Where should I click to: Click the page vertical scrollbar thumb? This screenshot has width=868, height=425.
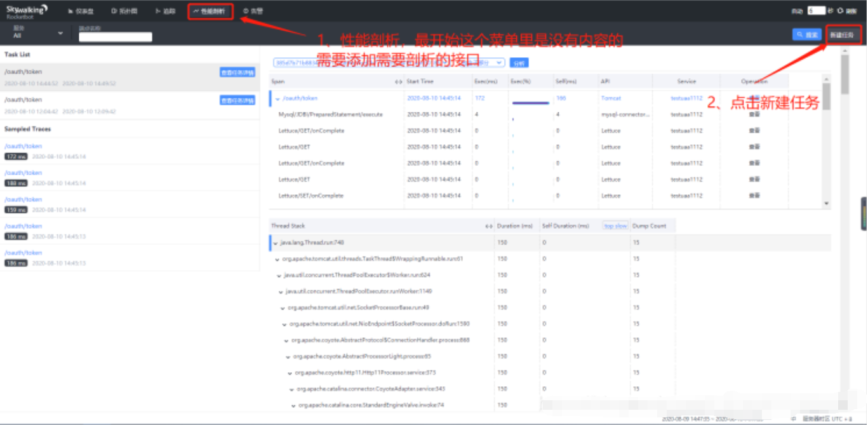click(x=845, y=75)
